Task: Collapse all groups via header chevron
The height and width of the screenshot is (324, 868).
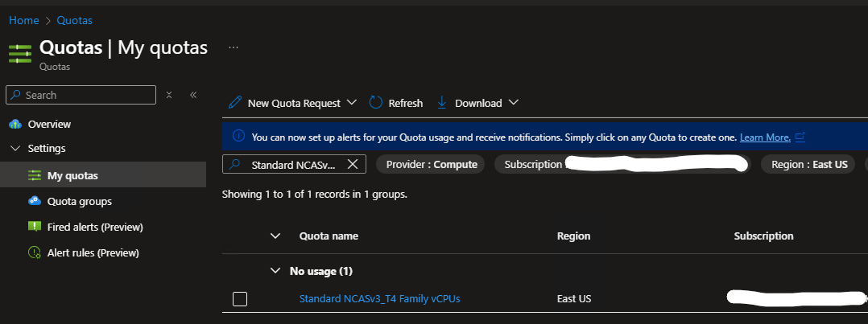Action: pyautogui.click(x=275, y=236)
